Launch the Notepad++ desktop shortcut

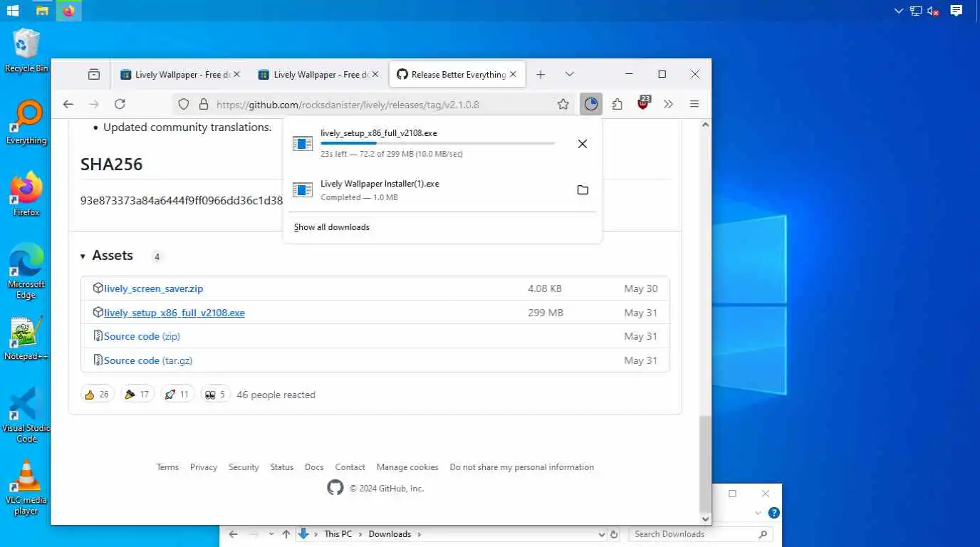point(26,338)
